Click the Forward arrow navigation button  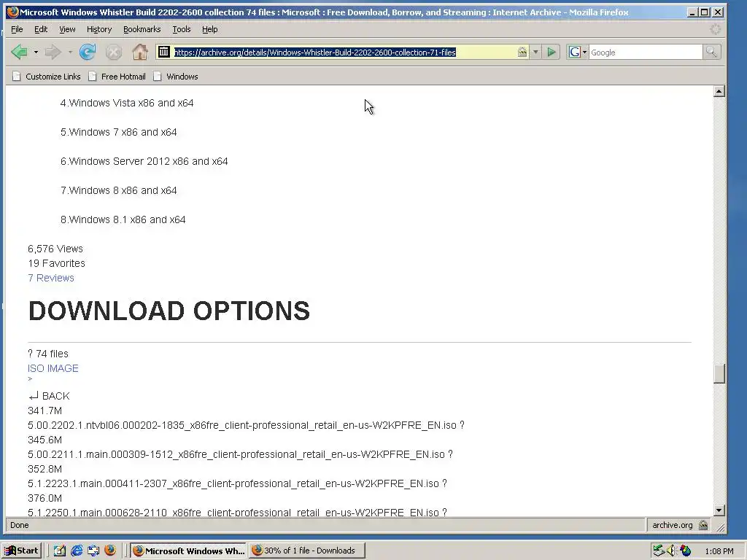coord(53,52)
